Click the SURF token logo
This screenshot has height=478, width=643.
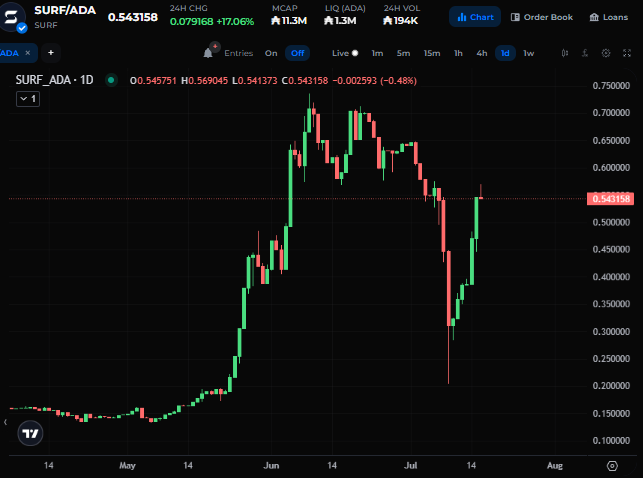click(x=11, y=17)
